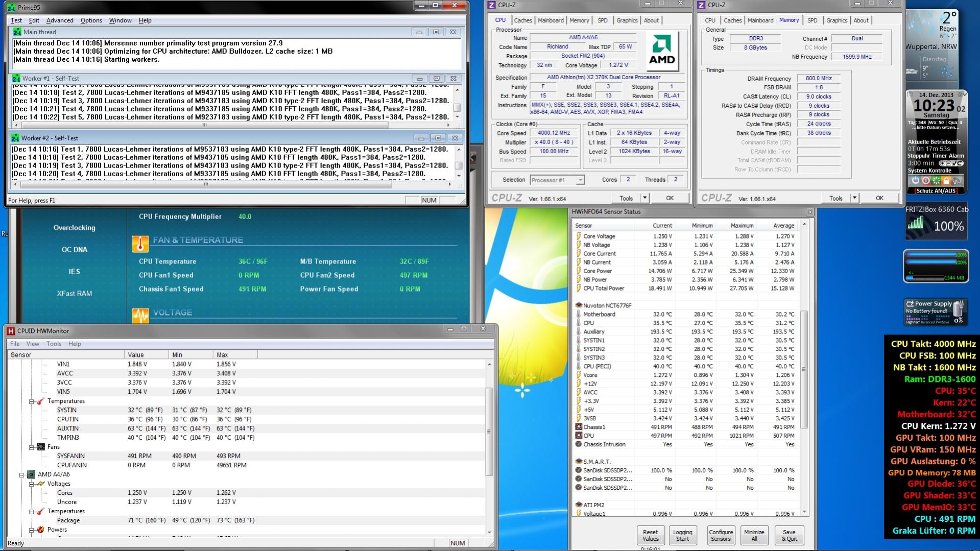This screenshot has width=980, height=551.
Task: Open the Tools dropdown arrow in the CPU-Z CPU window
Action: 644,198
